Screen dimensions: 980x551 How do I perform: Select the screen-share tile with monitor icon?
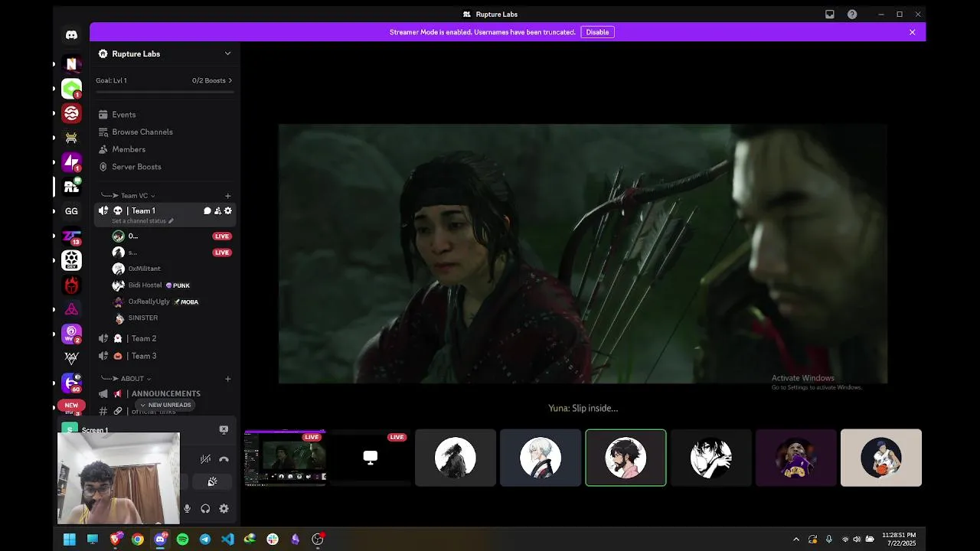370,458
